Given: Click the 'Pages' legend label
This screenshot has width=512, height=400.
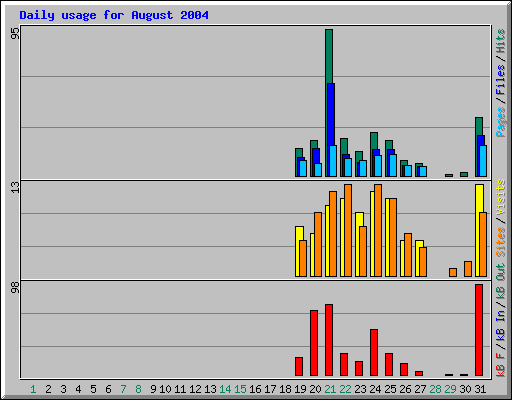Looking at the screenshot, I should click(500, 122).
